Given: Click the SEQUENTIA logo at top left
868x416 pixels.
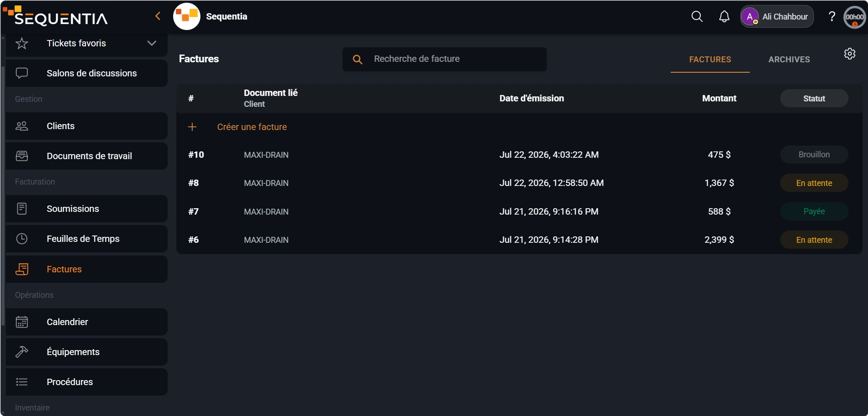Looking at the screenshot, I should 55,15.
